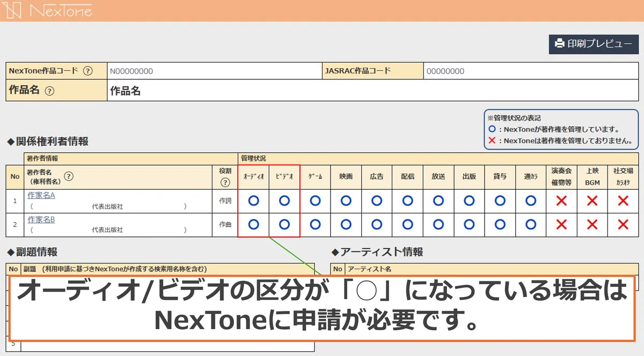This screenshot has width=644, height=356.
Task: Click the 上映BGM column header
Action: [592, 176]
